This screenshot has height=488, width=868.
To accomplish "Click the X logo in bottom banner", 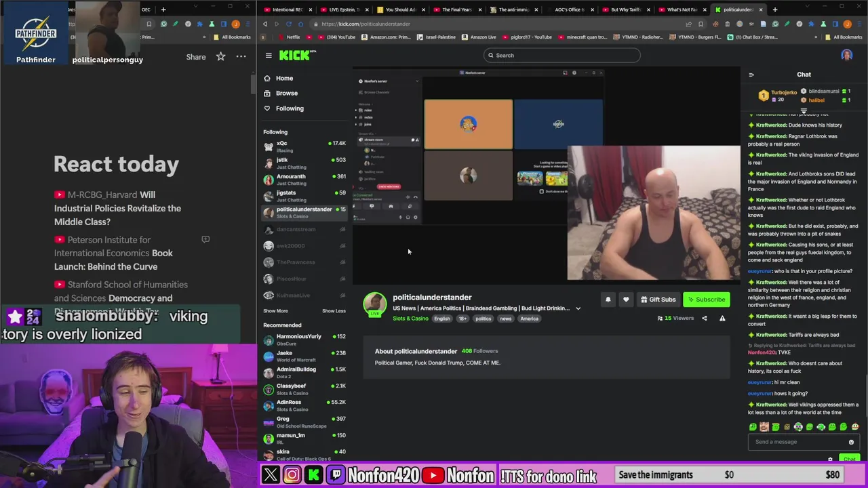I will [x=271, y=475].
